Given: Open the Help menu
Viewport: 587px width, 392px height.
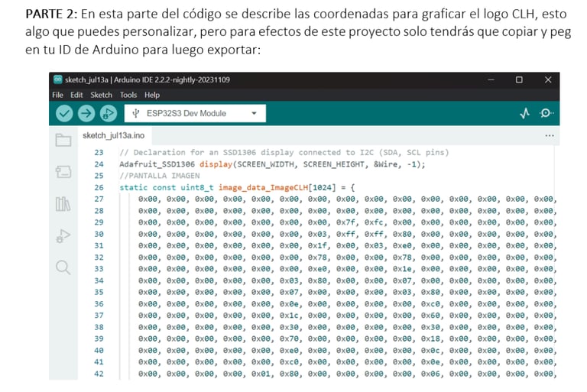Looking at the screenshot, I should pyautogui.click(x=152, y=95).
